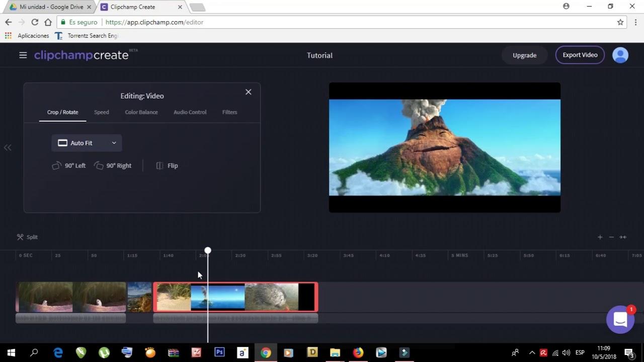Open a new Chrome tab

197,7
